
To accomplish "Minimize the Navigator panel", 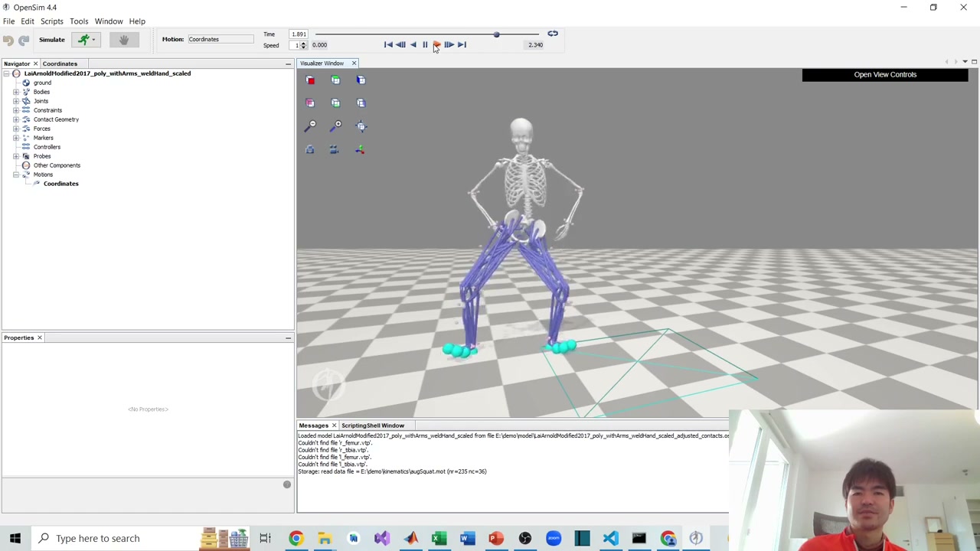I will tap(288, 64).
